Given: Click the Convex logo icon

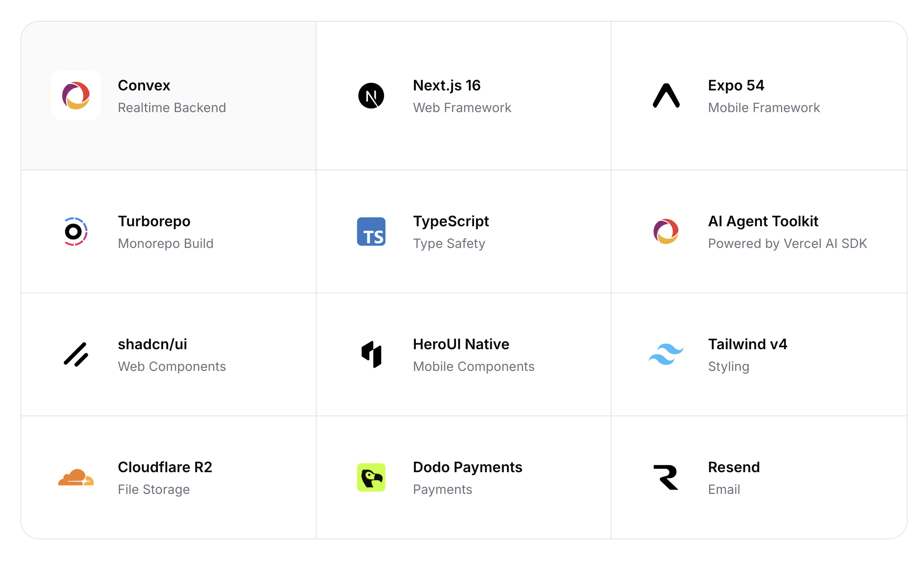Looking at the screenshot, I should tap(76, 96).
